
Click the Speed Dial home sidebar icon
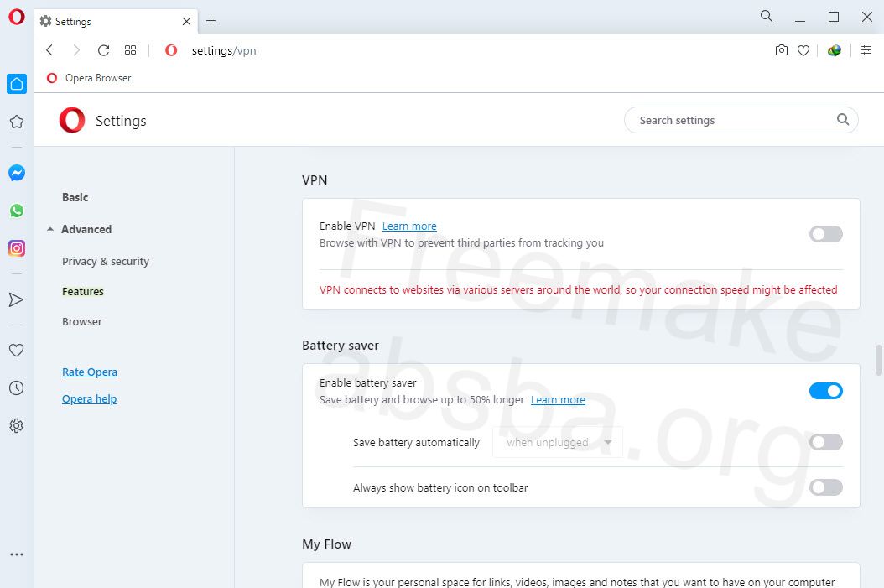pos(16,84)
